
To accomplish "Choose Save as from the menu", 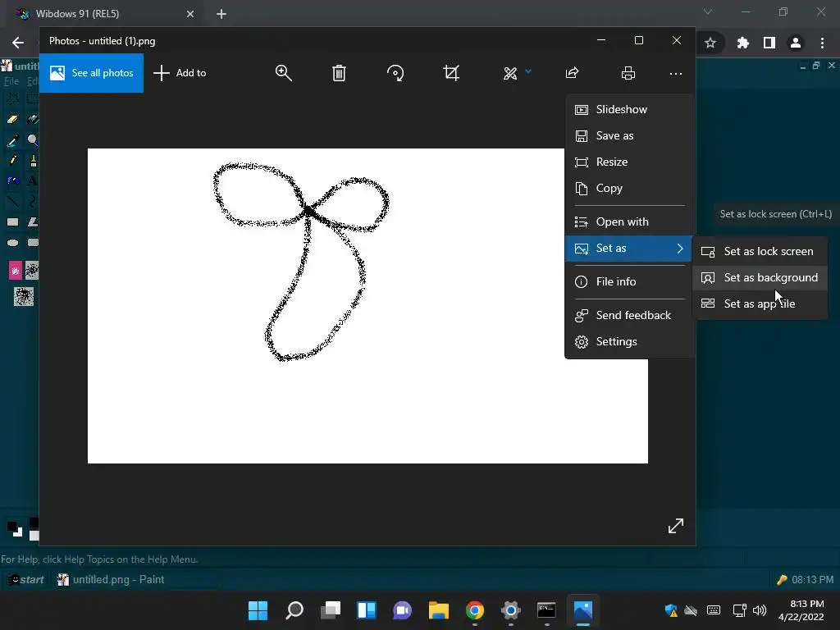I will click(x=629, y=135).
